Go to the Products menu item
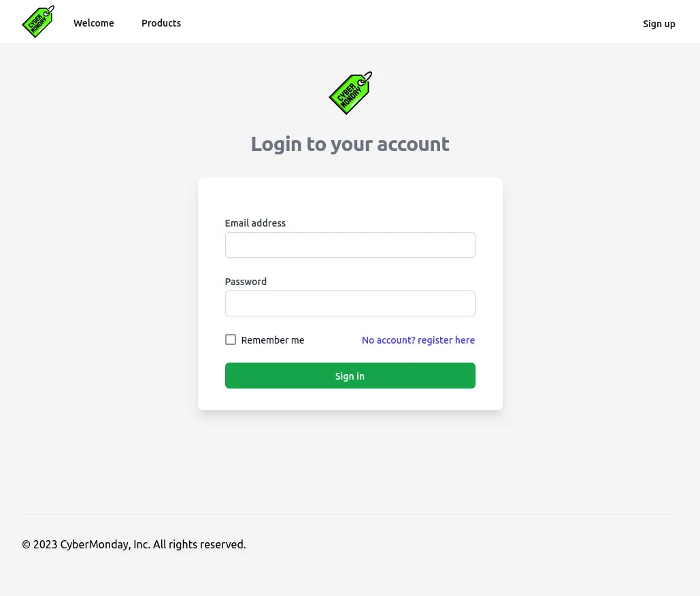This screenshot has width=700, height=596. pyautogui.click(x=161, y=23)
